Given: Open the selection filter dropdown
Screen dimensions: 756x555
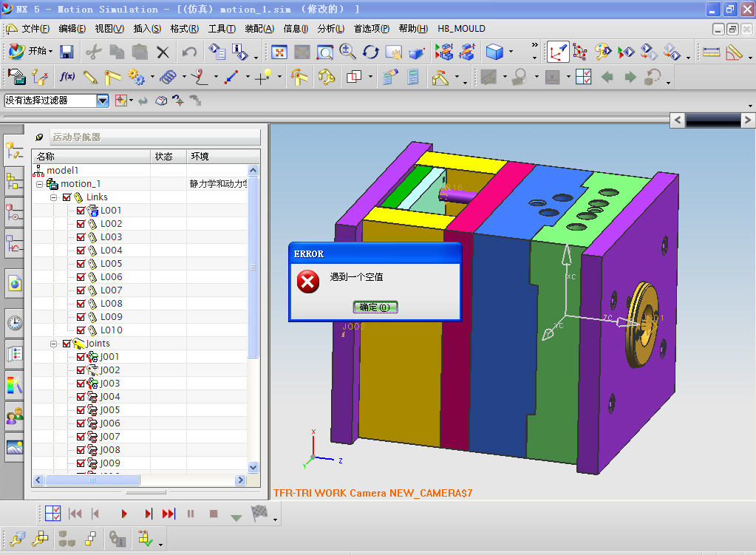Looking at the screenshot, I should pyautogui.click(x=102, y=101).
